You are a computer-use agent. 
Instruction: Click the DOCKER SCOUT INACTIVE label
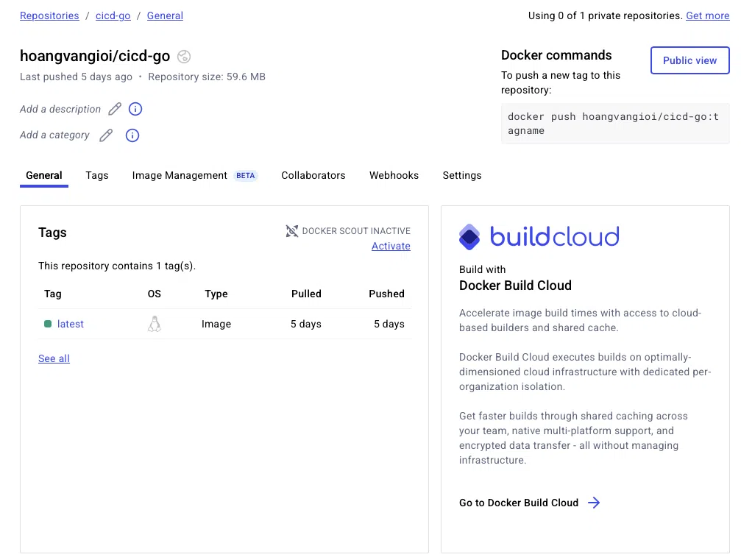pyautogui.click(x=356, y=231)
